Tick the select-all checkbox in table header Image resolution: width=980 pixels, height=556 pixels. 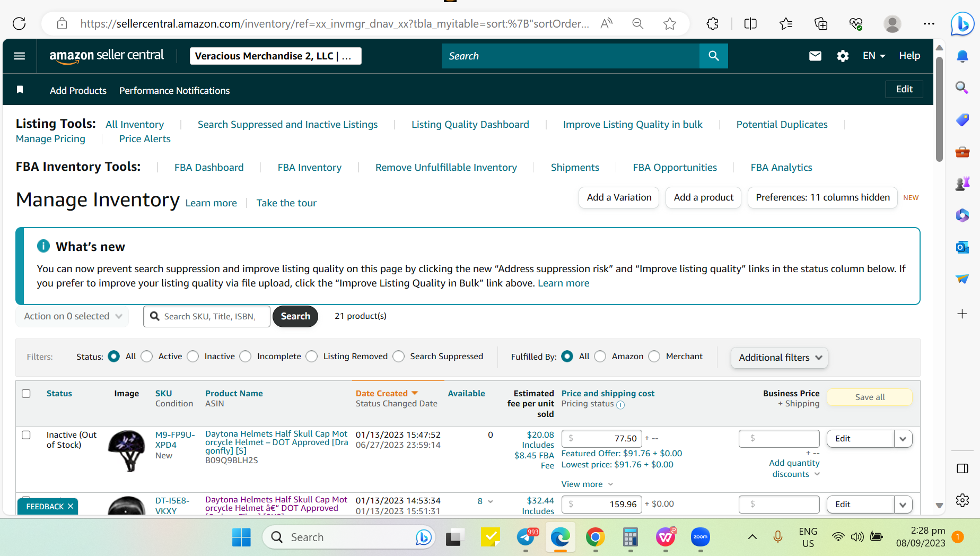[26, 394]
